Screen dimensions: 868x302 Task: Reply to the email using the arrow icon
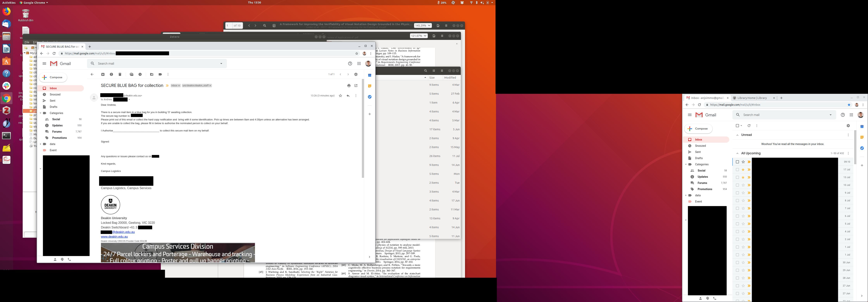point(348,96)
